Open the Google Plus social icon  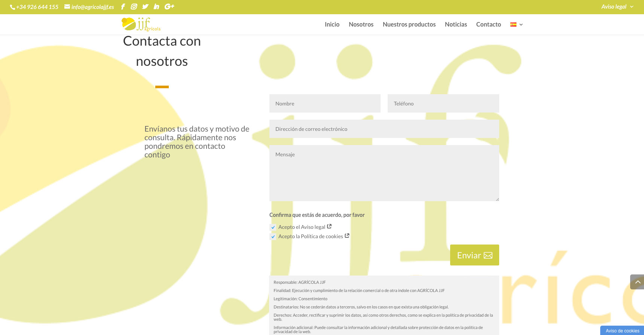tap(169, 7)
